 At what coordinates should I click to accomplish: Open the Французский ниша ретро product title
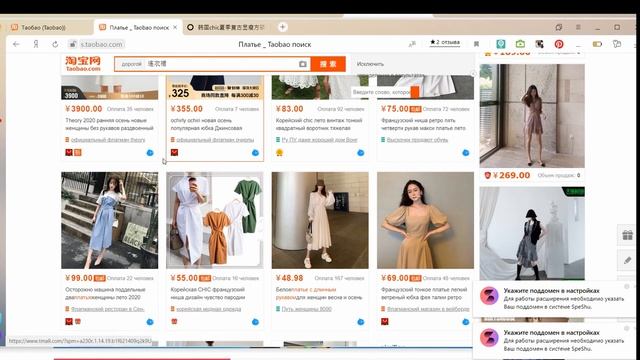point(423,124)
